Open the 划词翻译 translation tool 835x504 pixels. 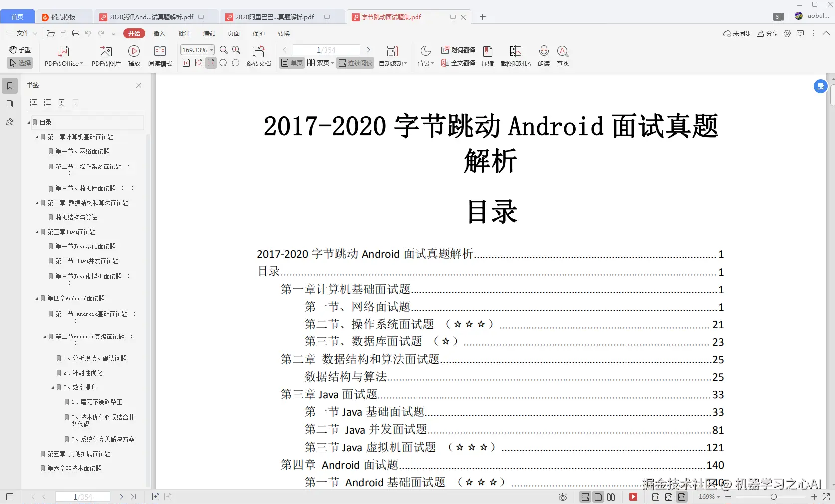tap(457, 49)
